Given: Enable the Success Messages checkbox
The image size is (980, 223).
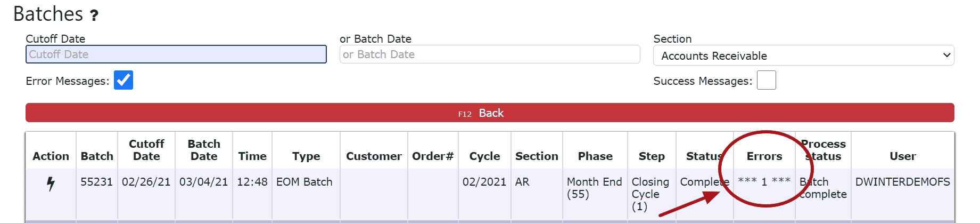Looking at the screenshot, I should (x=766, y=80).
